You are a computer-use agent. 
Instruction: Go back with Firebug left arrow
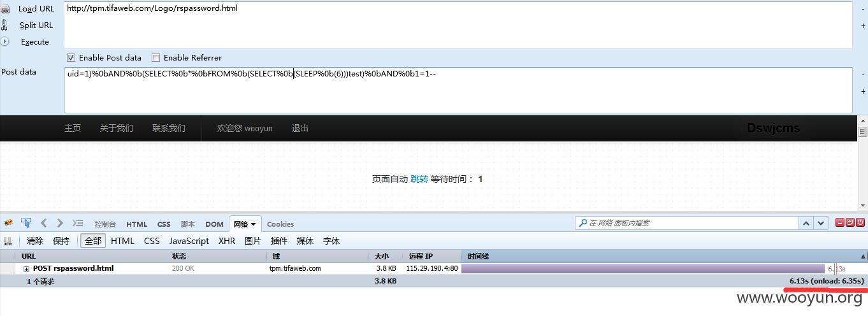pyautogui.click(x=44, y=223)
